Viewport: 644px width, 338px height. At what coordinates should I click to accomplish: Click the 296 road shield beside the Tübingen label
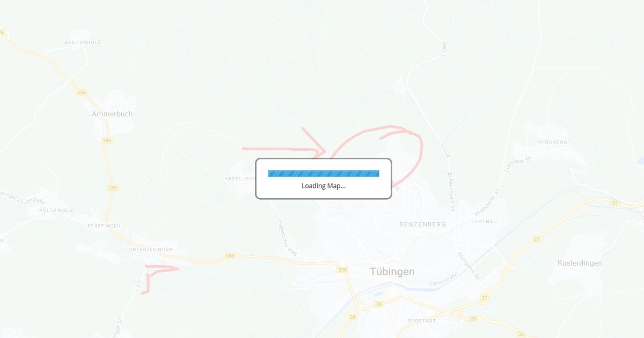click(343, 270)
